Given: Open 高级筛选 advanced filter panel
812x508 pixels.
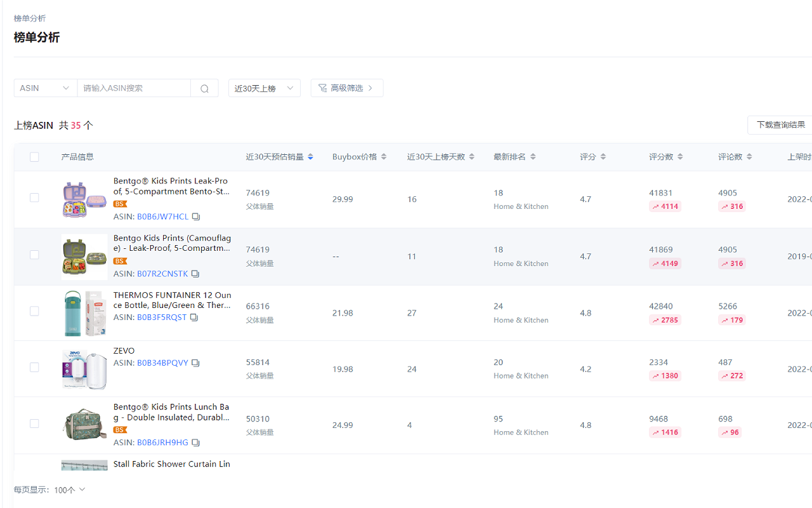Looking at the screenshot, I should pos(346,88).
